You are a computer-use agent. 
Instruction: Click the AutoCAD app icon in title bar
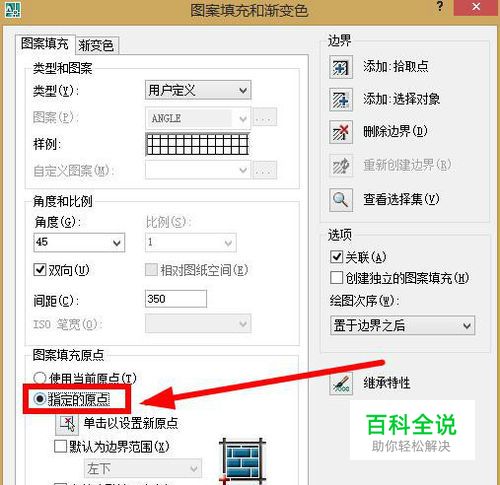point(12,9)
